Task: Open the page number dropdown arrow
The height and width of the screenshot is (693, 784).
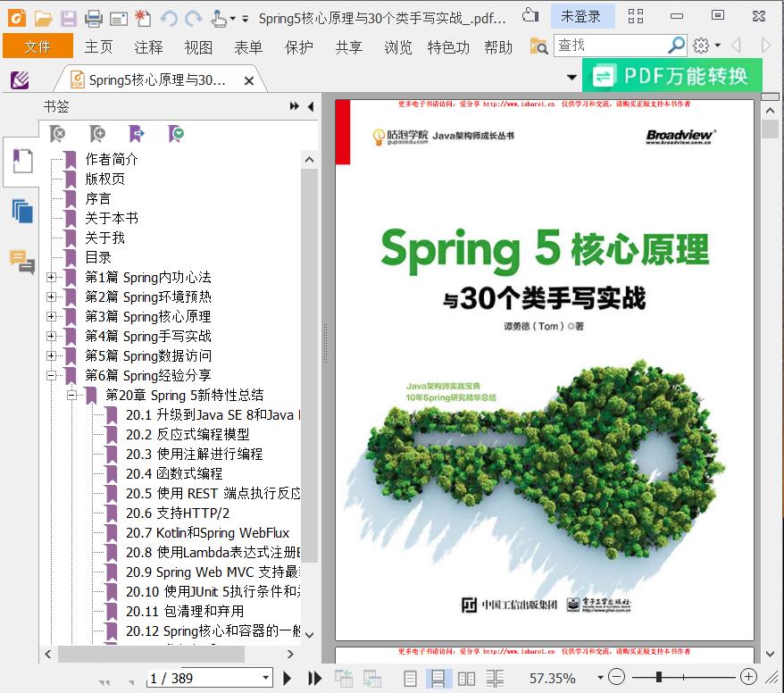Action: point(266,678)
